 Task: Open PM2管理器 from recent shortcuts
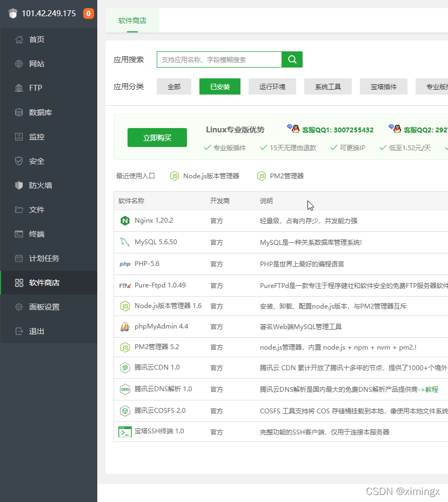[x=280, y=176]
